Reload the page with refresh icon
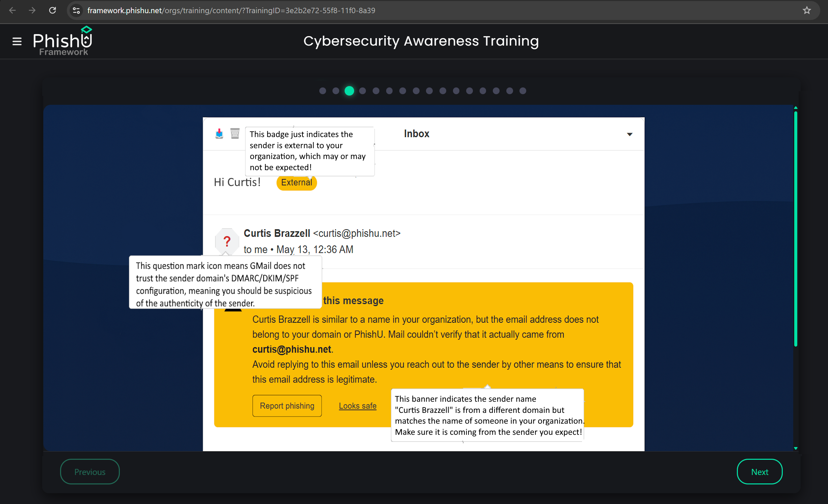The height and width of the screenshot is (504, 828). coord(52,10)
